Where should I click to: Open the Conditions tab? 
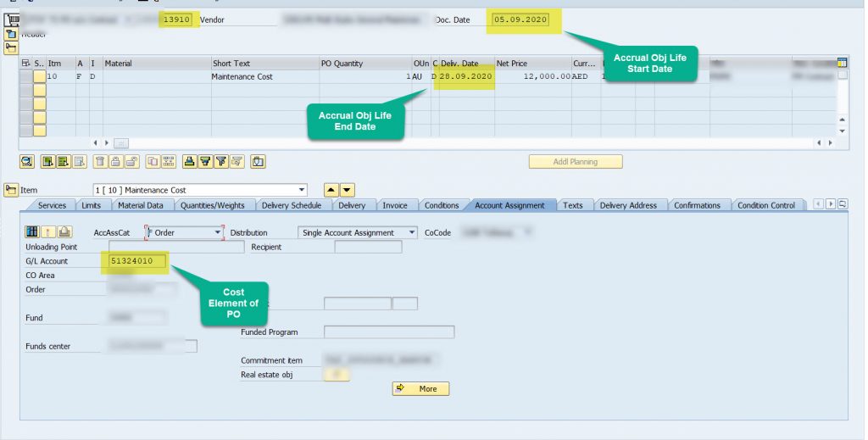point(442,205)
